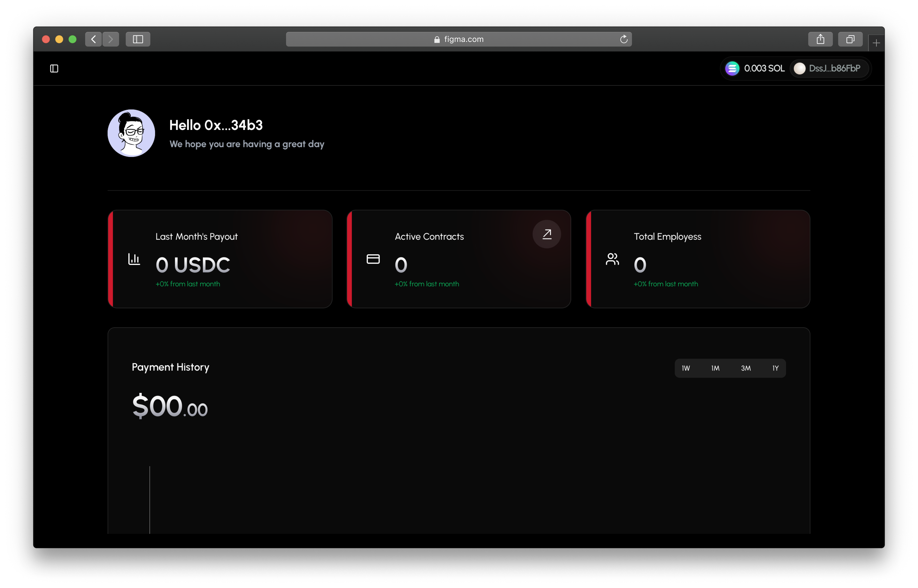This screenshot has height=588, width=918.
Task: Select the 1M time range tab
Action: pyautogui.click(x=715, y=368)
